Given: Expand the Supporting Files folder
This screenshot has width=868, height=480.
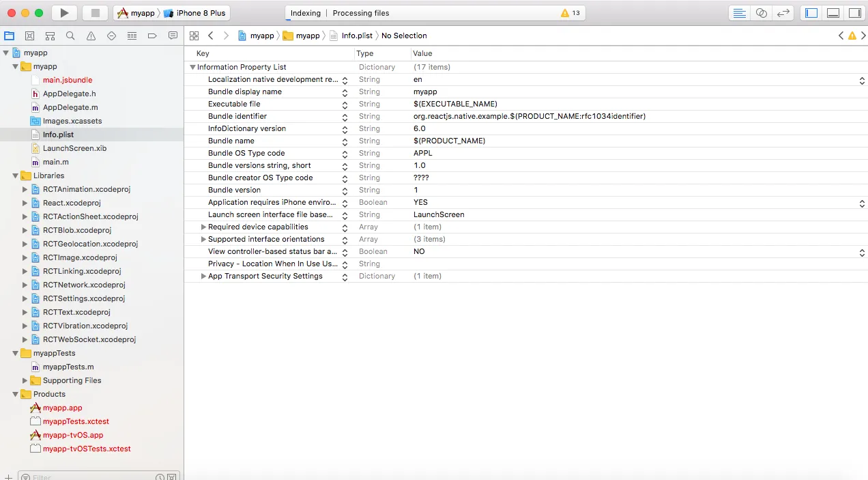Looking at the screenshot, I should click(x=25, y=380).
